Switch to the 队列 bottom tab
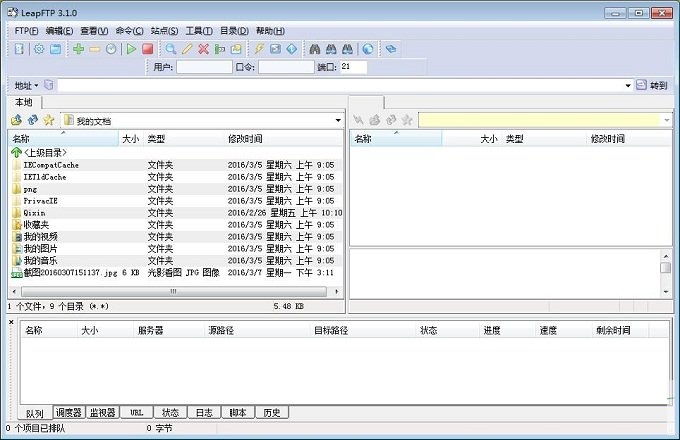 pos(34,413)
